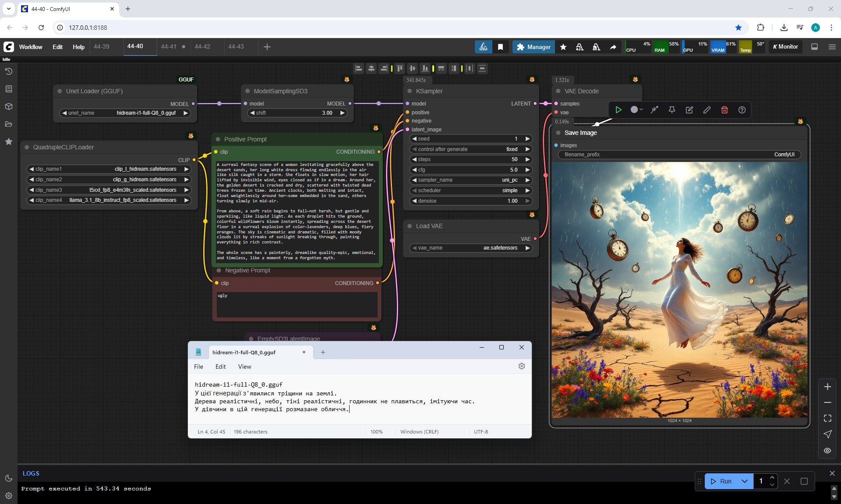
Task: Collapse the KSampler node via its dot
Action: (410, 91)
